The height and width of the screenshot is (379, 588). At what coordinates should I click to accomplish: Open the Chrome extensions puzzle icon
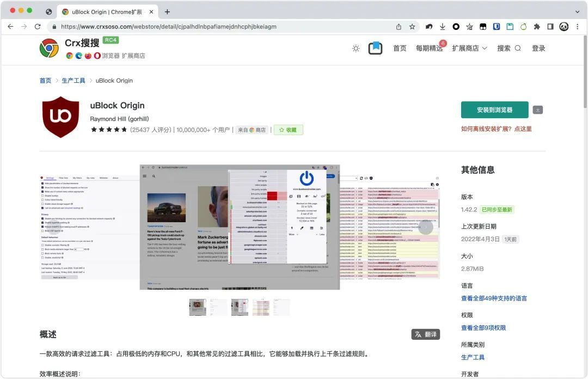click(537, 27)
